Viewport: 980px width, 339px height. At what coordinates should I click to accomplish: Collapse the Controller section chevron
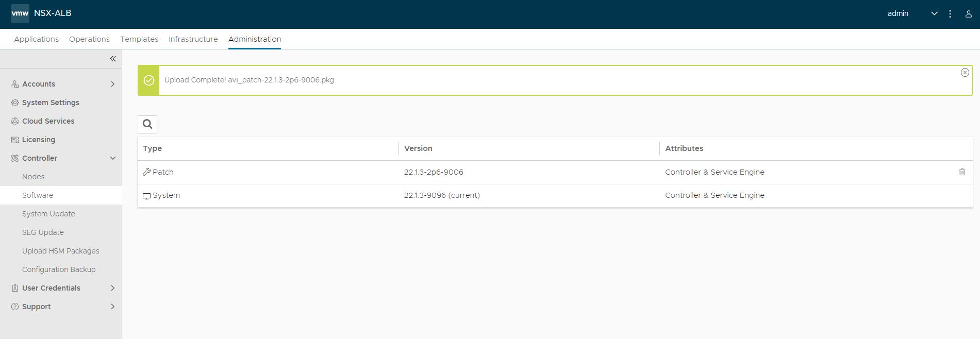click(x=113, y=158)
